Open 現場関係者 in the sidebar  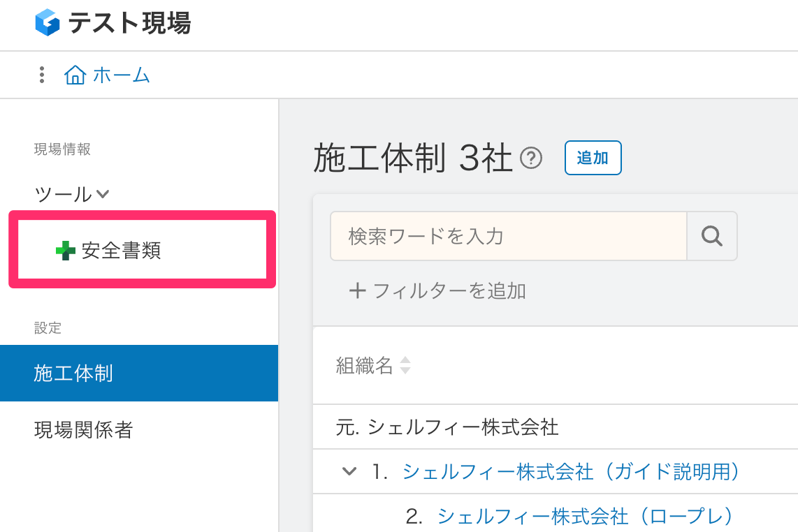tap(83, 429)
